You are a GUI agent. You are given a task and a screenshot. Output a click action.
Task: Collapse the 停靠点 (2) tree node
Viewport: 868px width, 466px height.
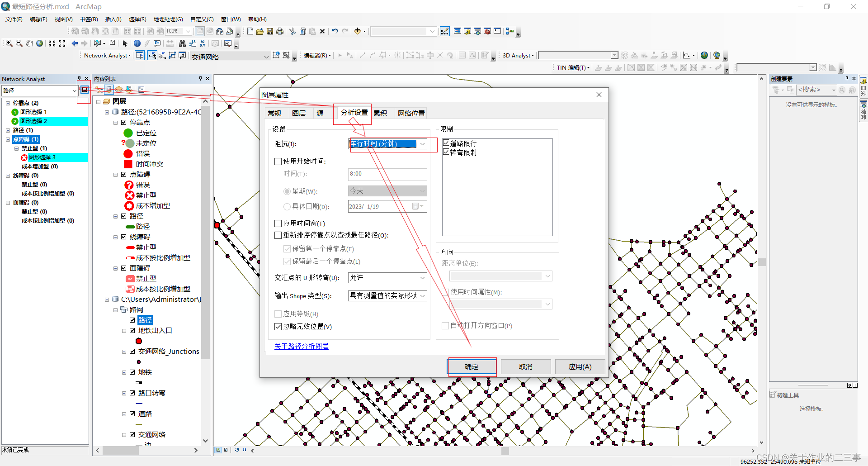(x=8, y=103)
